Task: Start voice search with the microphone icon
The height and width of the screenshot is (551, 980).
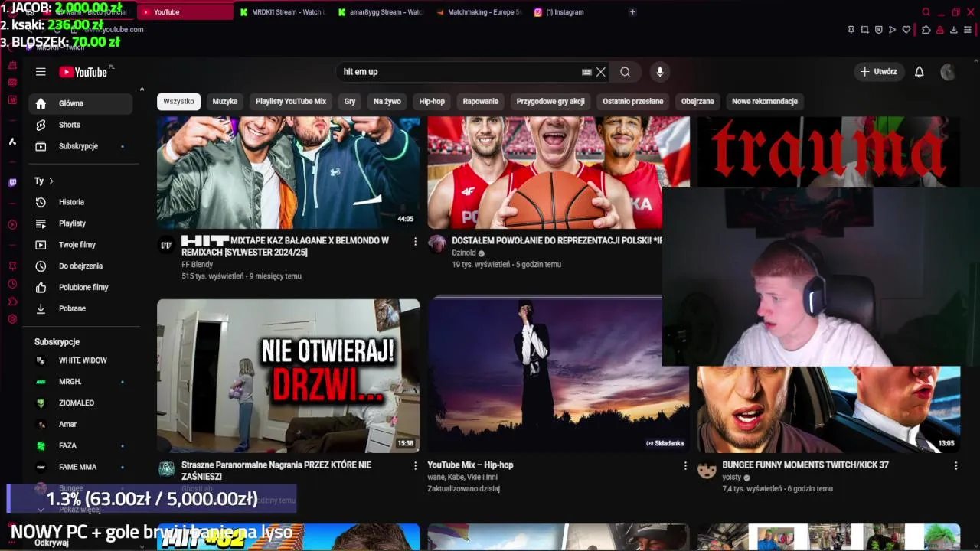Action: (x=660, y=72)
